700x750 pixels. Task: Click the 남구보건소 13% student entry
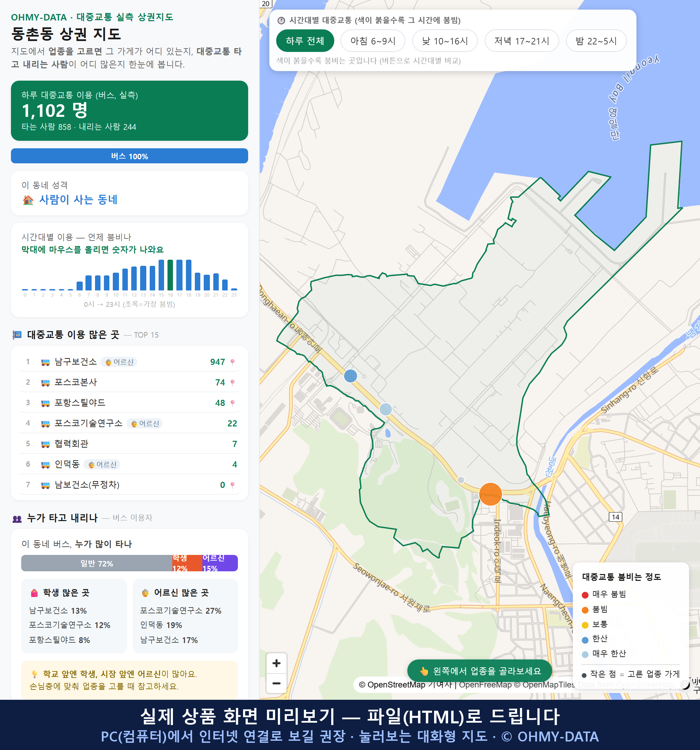click(58, 610)
